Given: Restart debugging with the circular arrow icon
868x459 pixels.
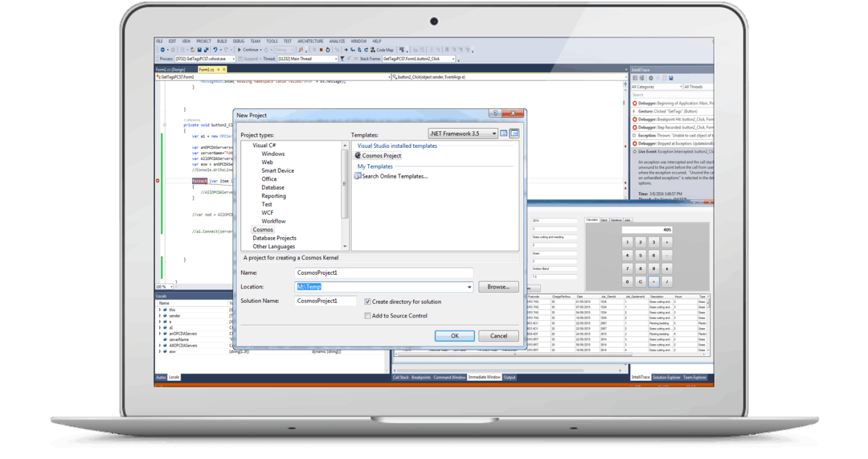Looking at the screenshot, I should pos(328,49).
